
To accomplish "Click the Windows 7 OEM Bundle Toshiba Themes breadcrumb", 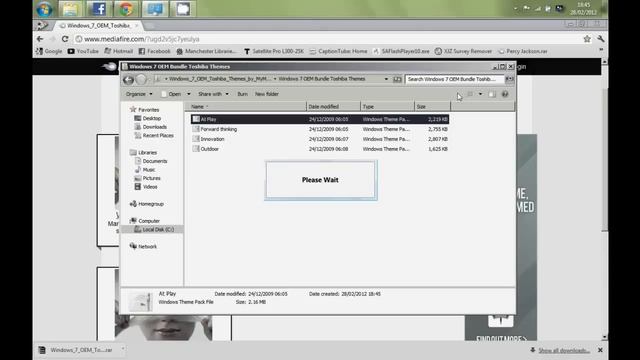I will [x=322, y=79].
